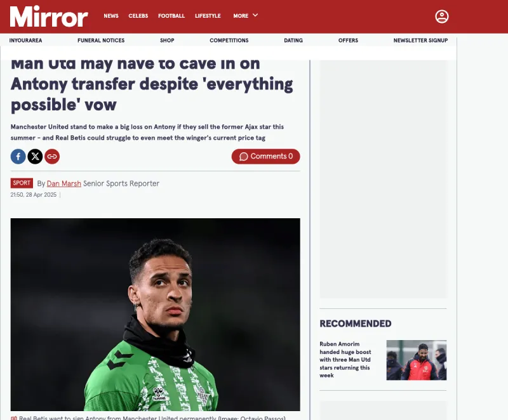The width and height of the screenshot is (508, 420).
Task: Open FUNERAL NOTICES link
Action: (x=101, y=41)
